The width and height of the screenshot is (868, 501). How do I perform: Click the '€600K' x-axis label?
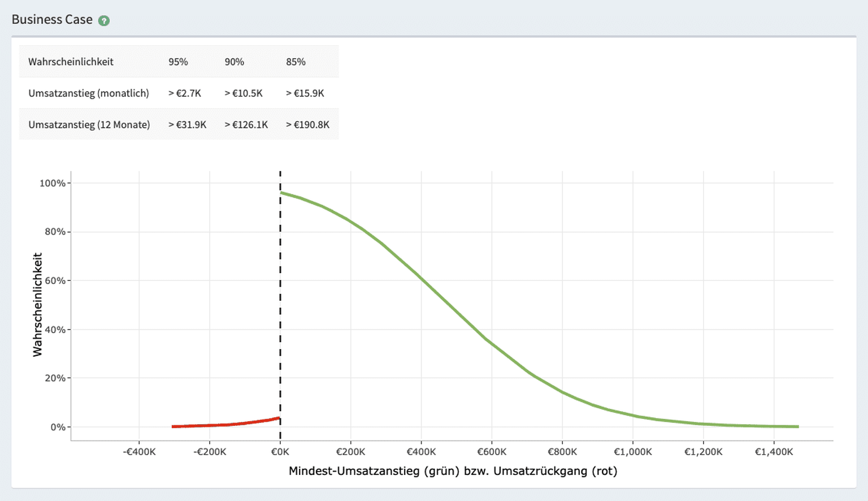492,452
